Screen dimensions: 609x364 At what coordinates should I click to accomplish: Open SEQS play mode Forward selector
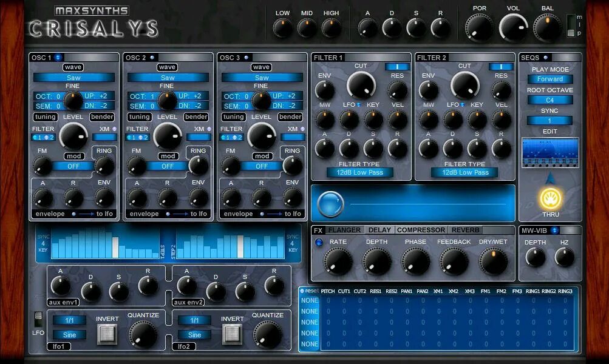coord(550,79)
